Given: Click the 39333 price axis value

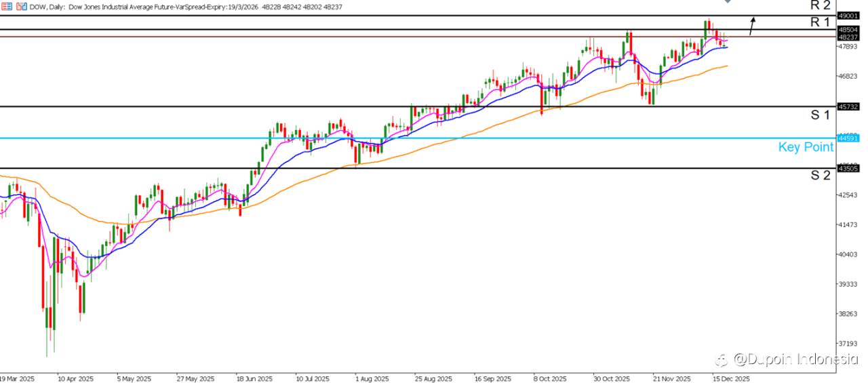Looking at the screenshot, I should (849, 284).
